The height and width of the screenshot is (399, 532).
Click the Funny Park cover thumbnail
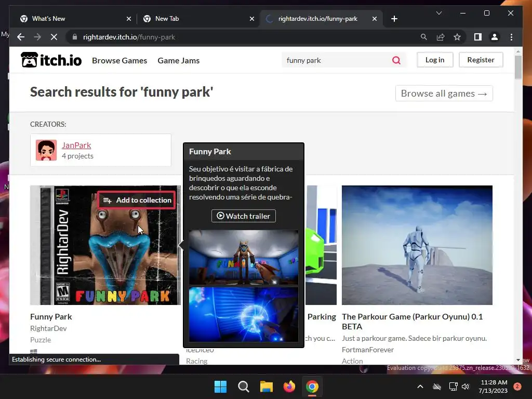click(x=105, y=245)
